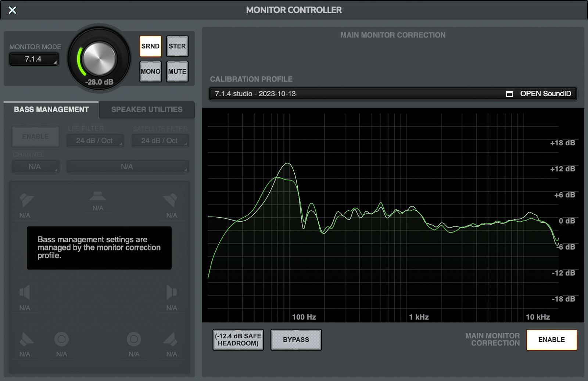Enable Main Monitor Correction
This screenshot has height=381, width=588.
tap(552, 340)
